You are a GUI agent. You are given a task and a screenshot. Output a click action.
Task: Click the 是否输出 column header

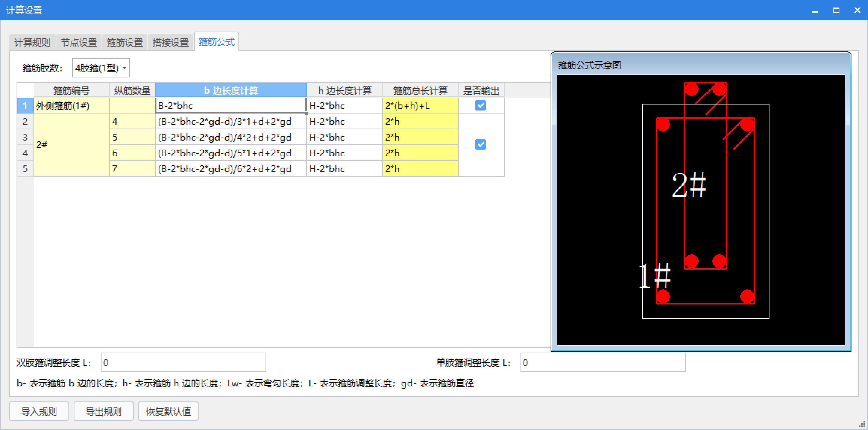[481, 90]
